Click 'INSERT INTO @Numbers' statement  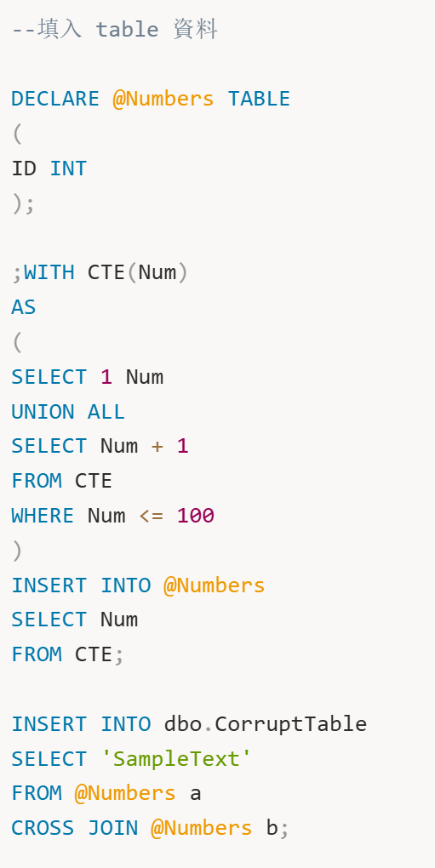coord(139,585)
